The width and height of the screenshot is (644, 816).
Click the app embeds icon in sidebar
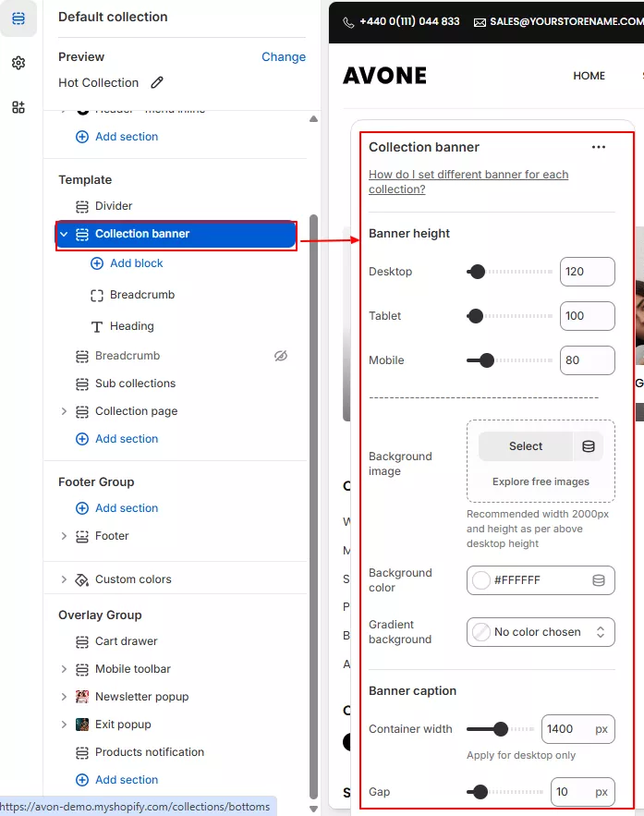(x=18, y=107)
